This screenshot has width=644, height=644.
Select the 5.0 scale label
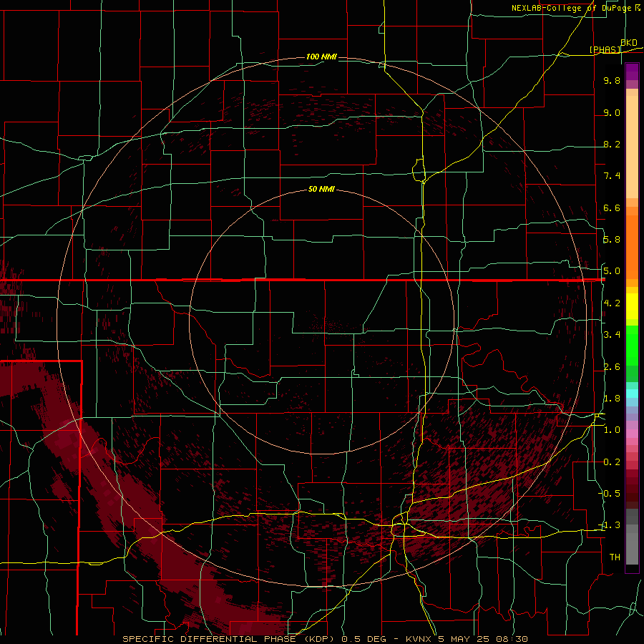[x=612, y=271]
